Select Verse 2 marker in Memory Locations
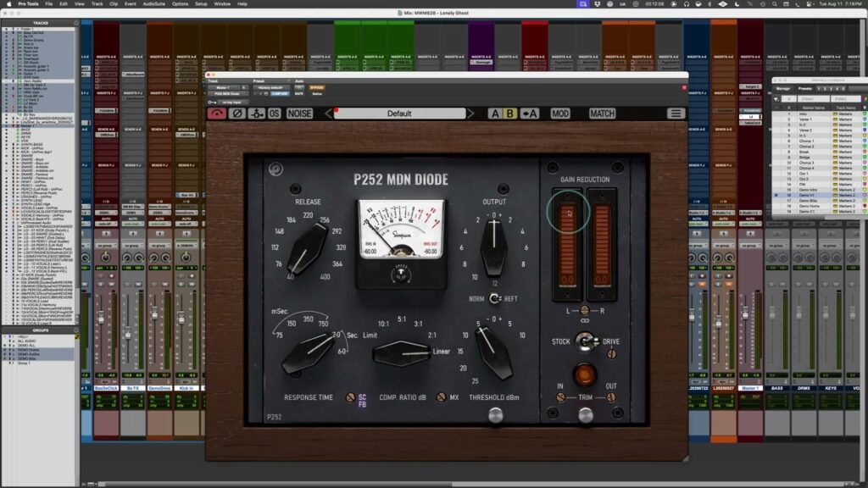868x488 pixels. point(805,130)
